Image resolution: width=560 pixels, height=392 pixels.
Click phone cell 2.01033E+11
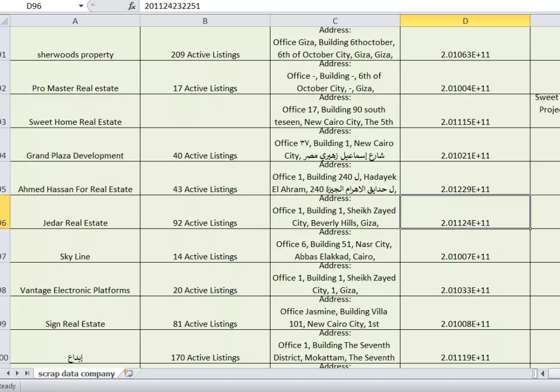click(x=465, y=279)
